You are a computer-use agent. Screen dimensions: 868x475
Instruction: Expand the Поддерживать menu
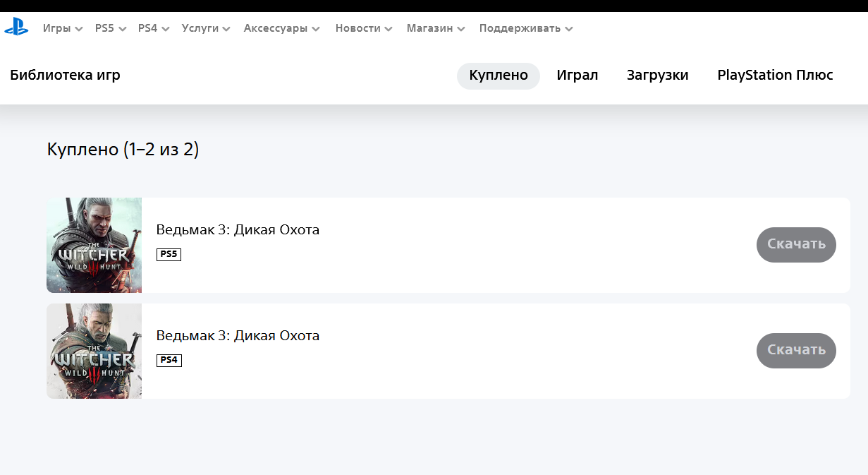525,28
